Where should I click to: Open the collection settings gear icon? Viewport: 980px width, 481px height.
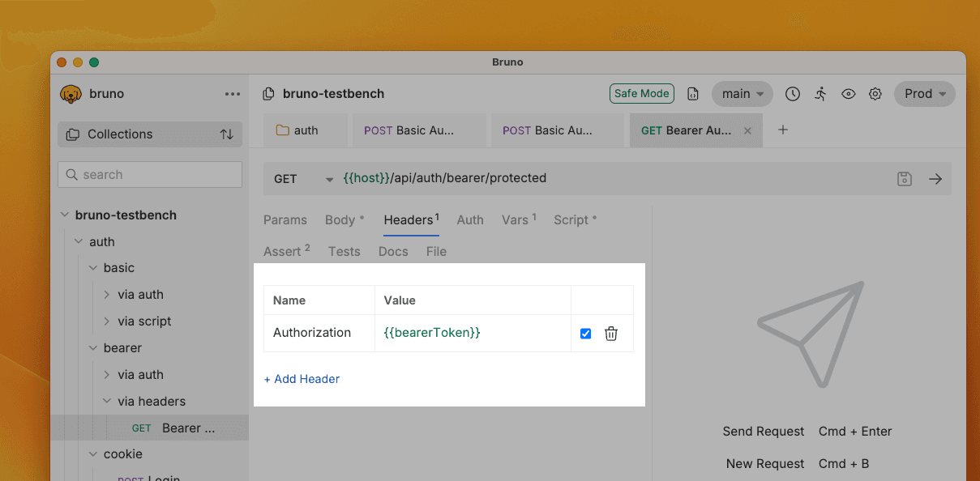click(875, 94)
